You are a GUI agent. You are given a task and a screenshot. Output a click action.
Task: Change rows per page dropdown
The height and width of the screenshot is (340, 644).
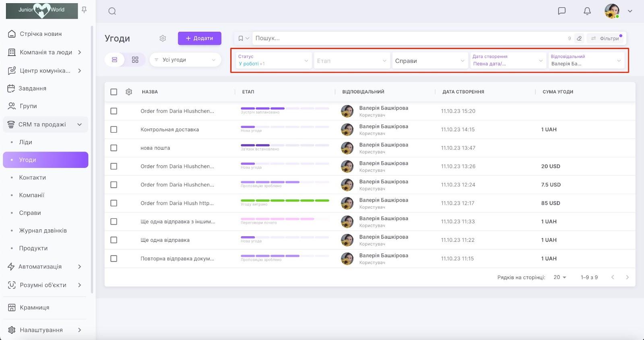click(x=560, y=277)
